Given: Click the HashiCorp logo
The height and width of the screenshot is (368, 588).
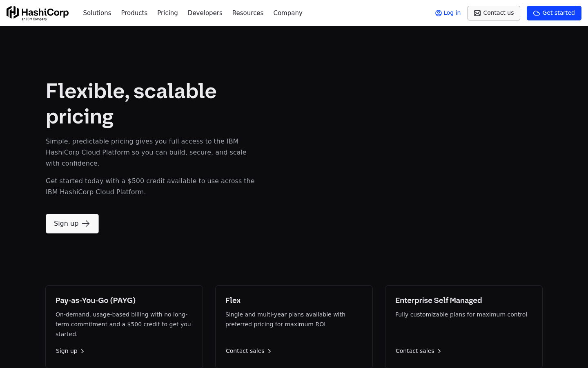Looking at the screenshot, I should 38,13.
